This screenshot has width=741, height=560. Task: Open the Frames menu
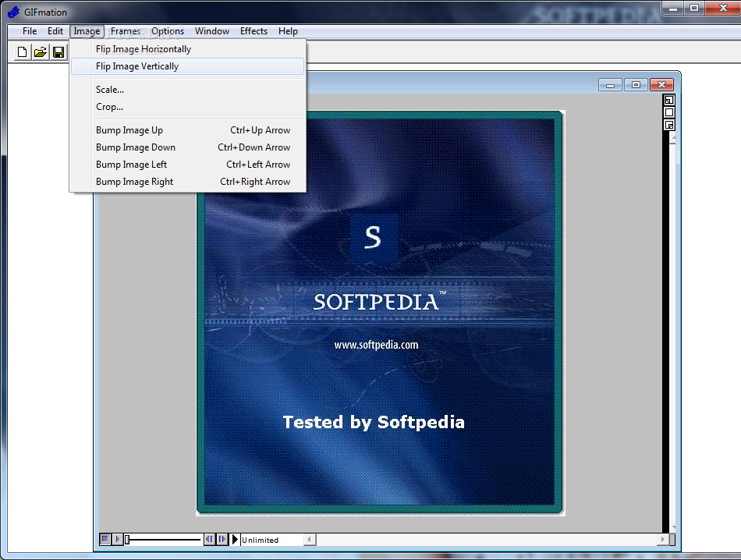tap(126, 30)
